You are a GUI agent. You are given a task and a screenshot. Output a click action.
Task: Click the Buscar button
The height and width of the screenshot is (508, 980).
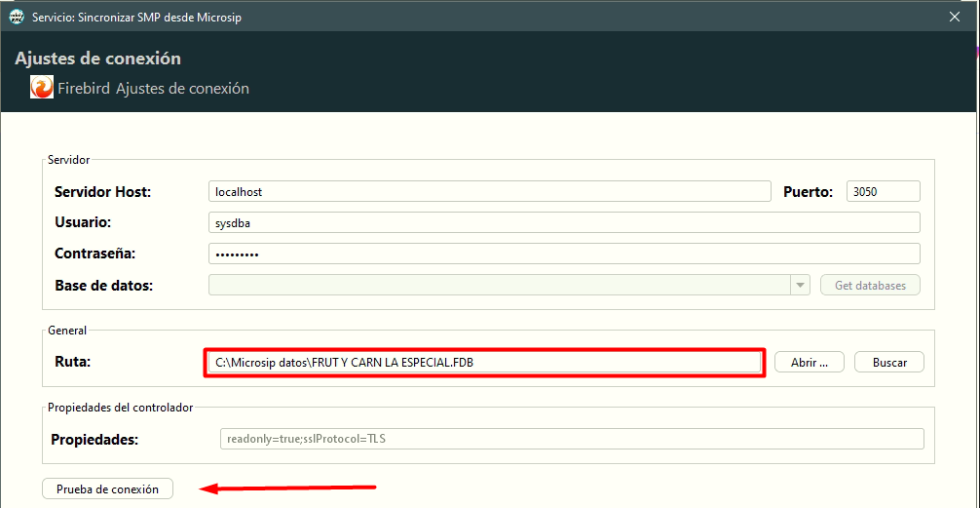pyautogui.click(x=889, y=362)
